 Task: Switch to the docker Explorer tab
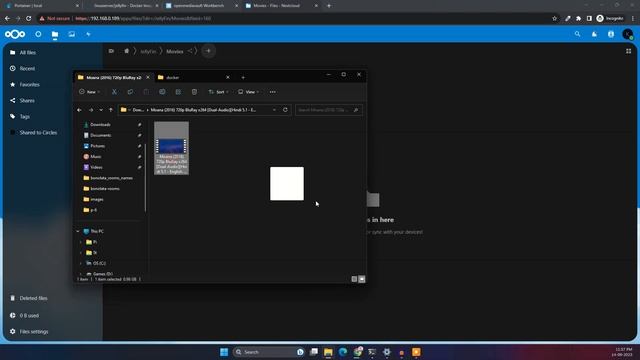tap(192, 78)
